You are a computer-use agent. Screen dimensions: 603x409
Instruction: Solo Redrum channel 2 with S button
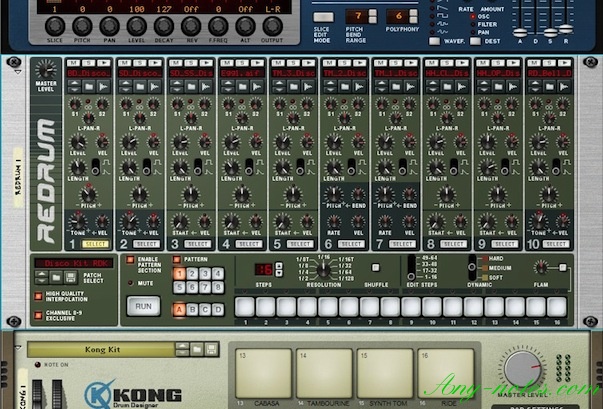click(x=140, y=63)
